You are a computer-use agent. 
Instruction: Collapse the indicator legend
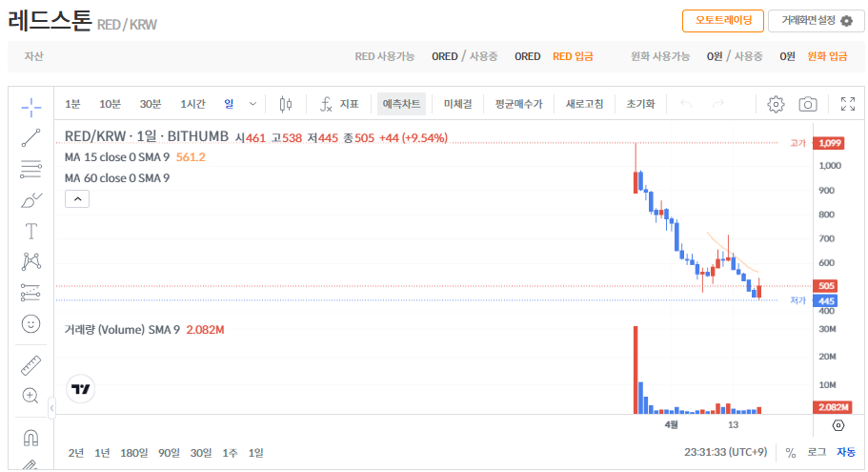[x=77, y=199]
